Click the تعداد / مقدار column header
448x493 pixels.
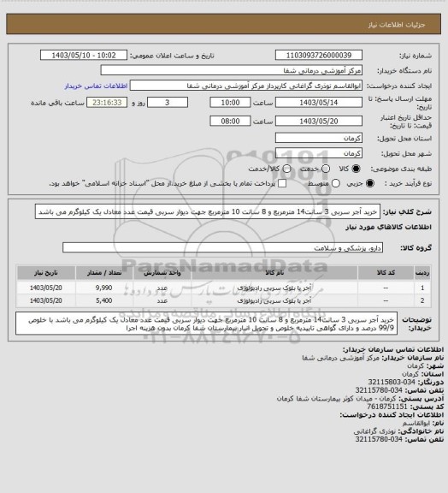104,273
